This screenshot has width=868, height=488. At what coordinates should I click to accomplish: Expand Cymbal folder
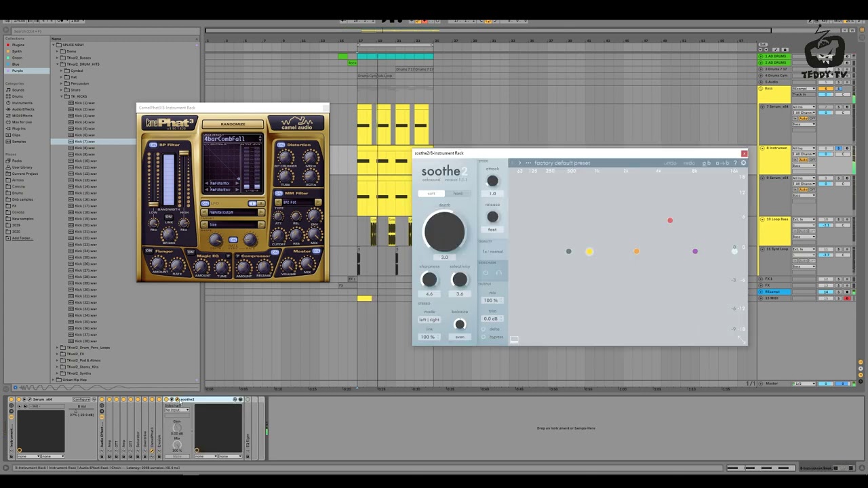coord(61,70)
